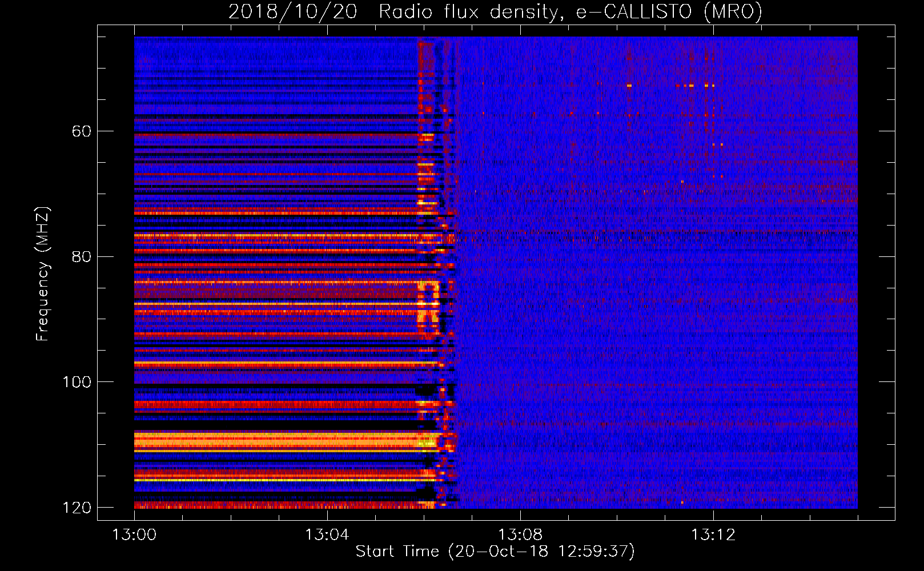Click the 100 frequency tick label

[77, 382]
